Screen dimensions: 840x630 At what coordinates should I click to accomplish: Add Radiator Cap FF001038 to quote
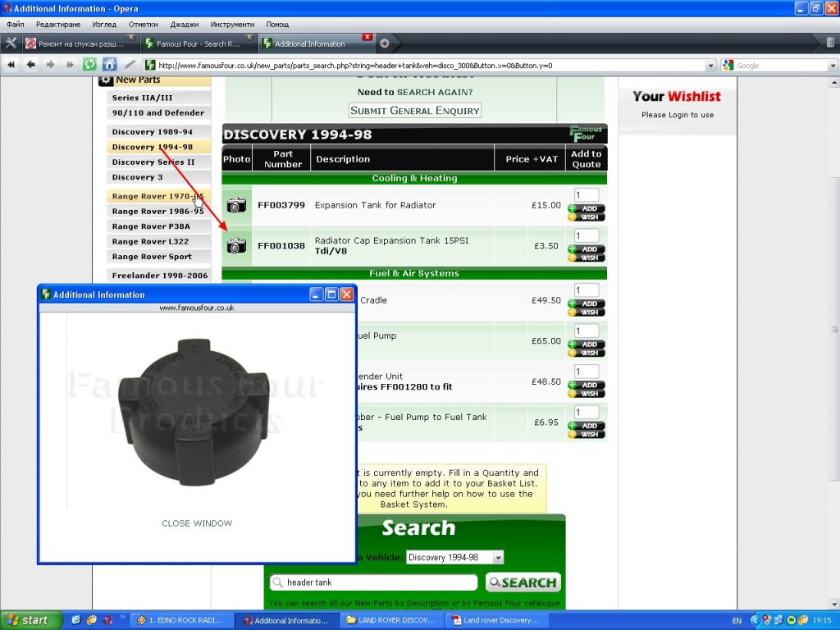coord(586,249)
